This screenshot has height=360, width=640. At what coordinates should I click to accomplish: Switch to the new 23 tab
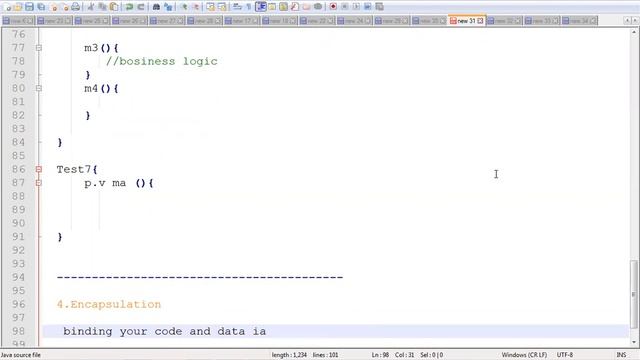(x=54, y=20)
